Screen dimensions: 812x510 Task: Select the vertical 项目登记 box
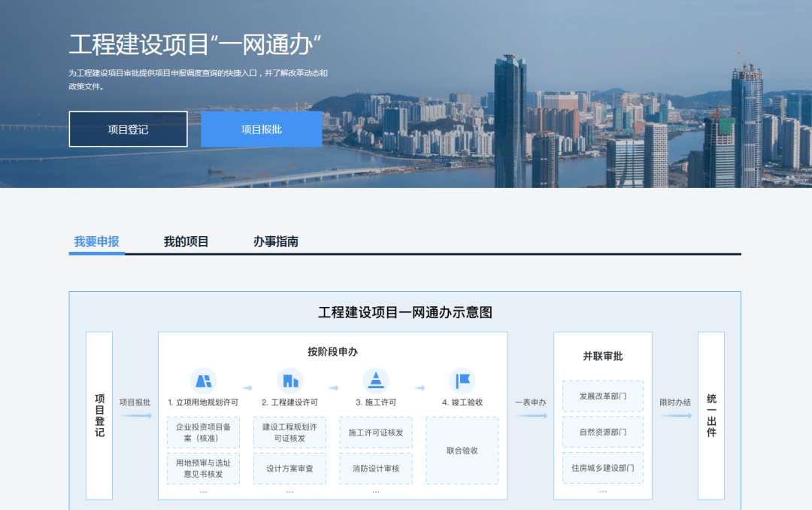[99, 416]
